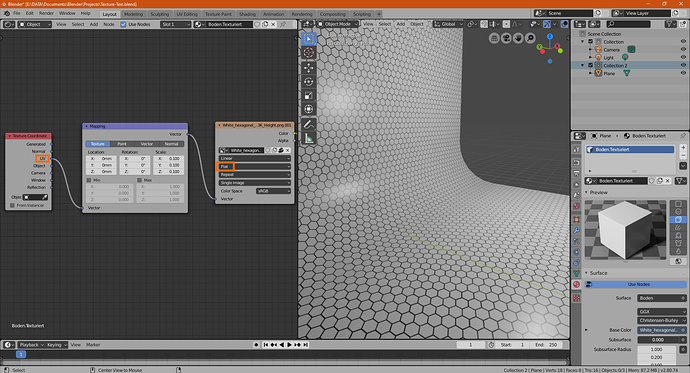Add a new material slot with plus
Image resolution: width=690 pixels, height=373 pixels.
point(683,147)
